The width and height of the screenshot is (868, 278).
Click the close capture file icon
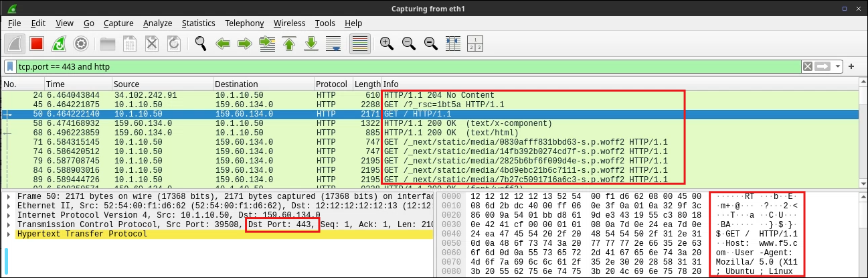[x=152, y=44]
